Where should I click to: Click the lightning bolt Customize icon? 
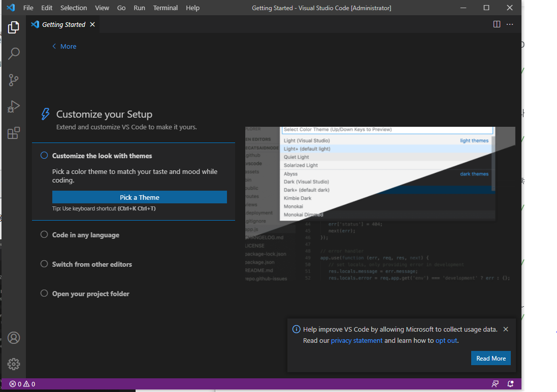point(46,114)
